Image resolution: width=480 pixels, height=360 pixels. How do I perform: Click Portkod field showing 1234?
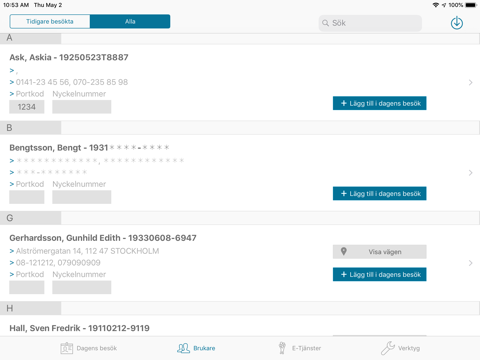tap(27, 107)
